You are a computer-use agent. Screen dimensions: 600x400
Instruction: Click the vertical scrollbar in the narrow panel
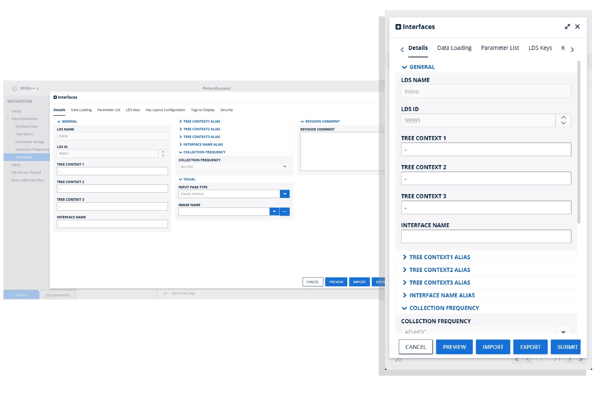pyautogui.click(x=579, y=142)
